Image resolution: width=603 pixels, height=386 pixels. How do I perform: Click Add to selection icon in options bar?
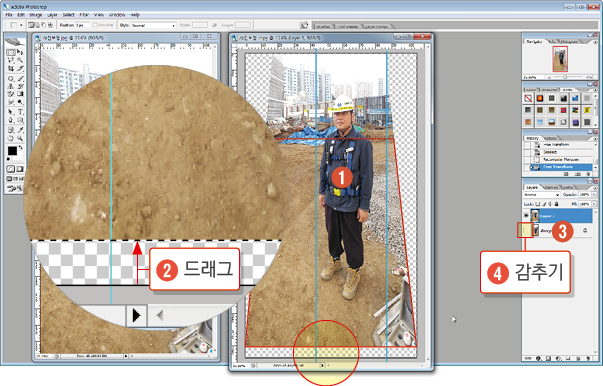(x=37, y=25)
